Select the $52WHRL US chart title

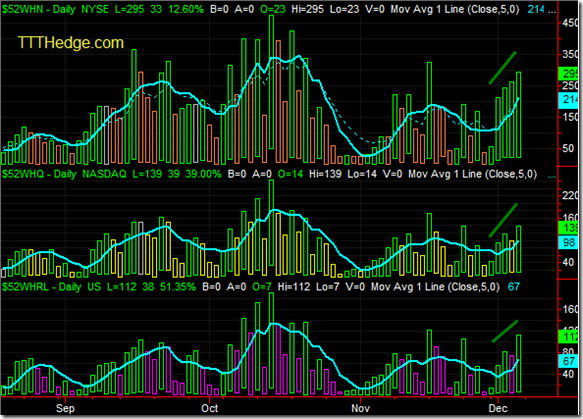[52, 287]
